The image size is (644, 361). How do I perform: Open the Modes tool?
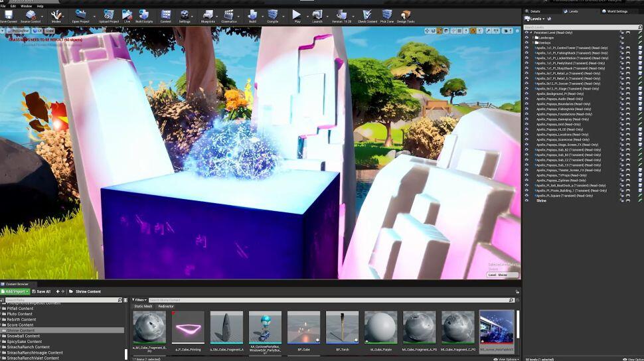click(56, 15)
